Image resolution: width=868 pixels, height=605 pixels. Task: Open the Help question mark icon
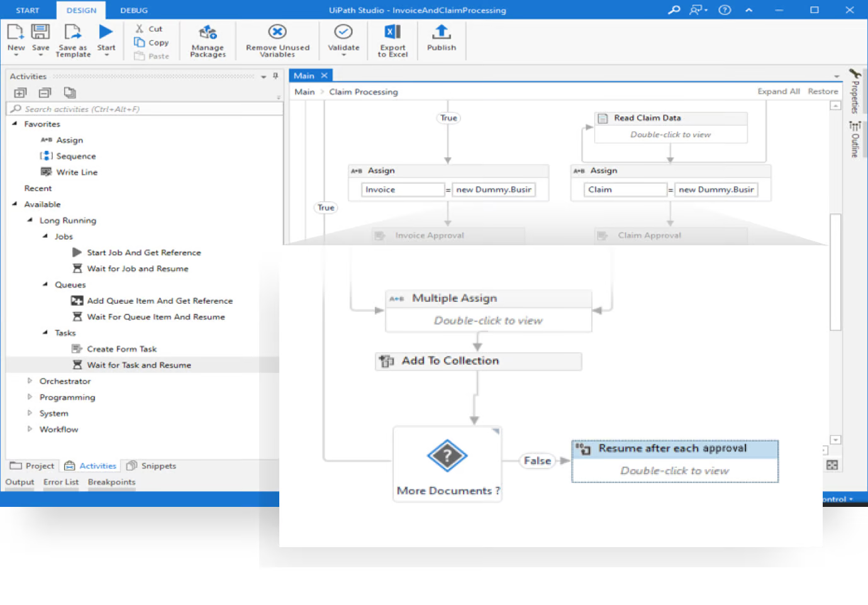[x=725, y=10]
